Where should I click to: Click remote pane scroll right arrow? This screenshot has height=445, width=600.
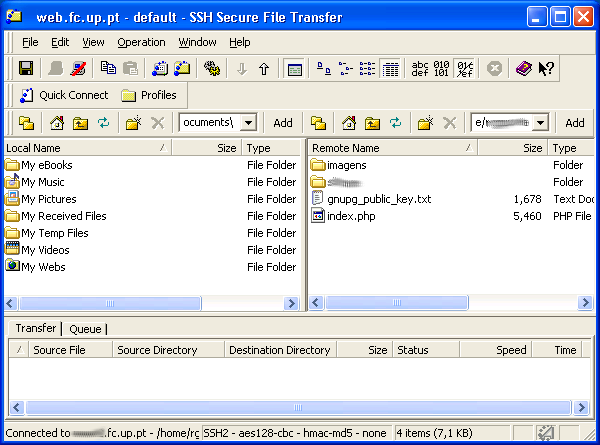coord(585,303)
